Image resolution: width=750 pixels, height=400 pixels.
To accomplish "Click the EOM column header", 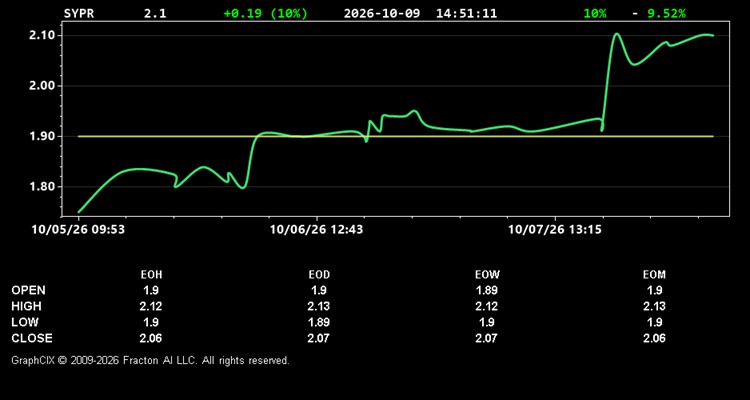I will [654, 275].
